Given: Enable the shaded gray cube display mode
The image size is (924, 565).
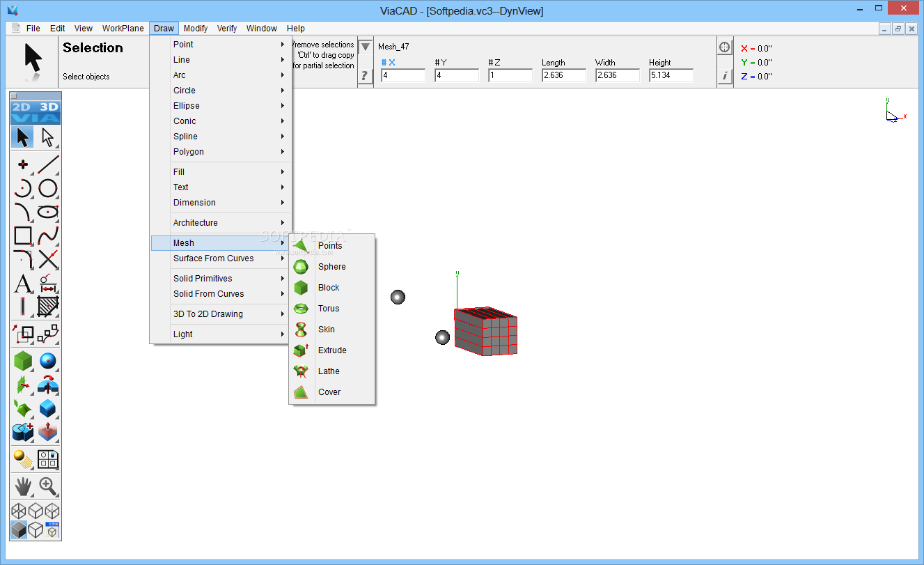Looking at the screenshot, I should click(19, 530).
